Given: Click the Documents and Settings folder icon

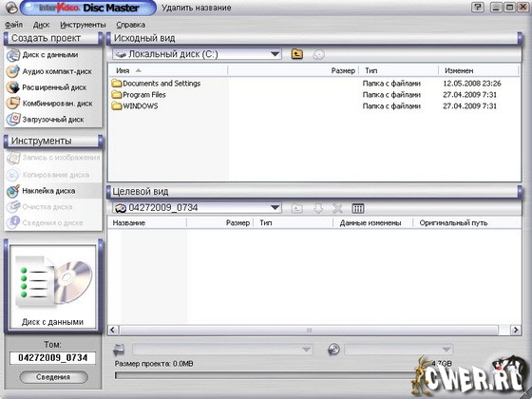Looking at the screenshot, I should (116, 84).
